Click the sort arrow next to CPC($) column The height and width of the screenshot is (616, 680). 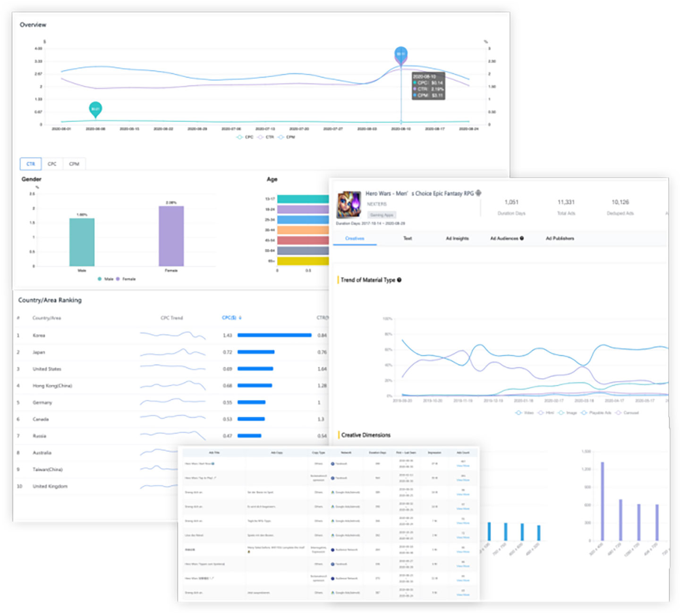[x=240, y=318]
